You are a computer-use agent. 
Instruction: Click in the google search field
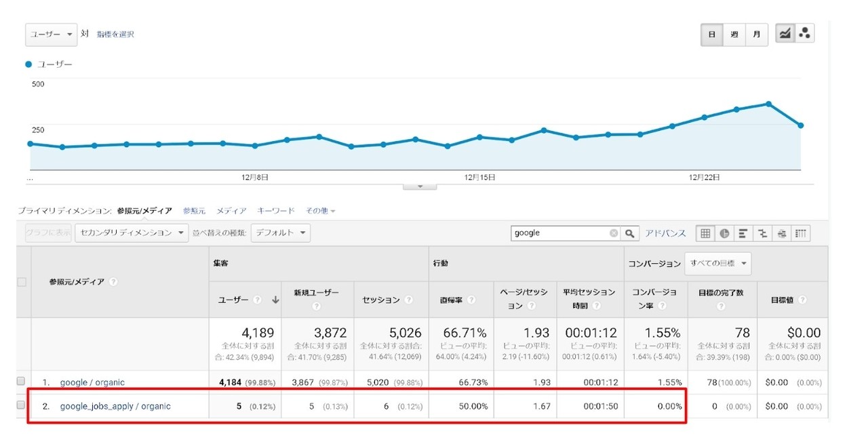pos(560,233)
